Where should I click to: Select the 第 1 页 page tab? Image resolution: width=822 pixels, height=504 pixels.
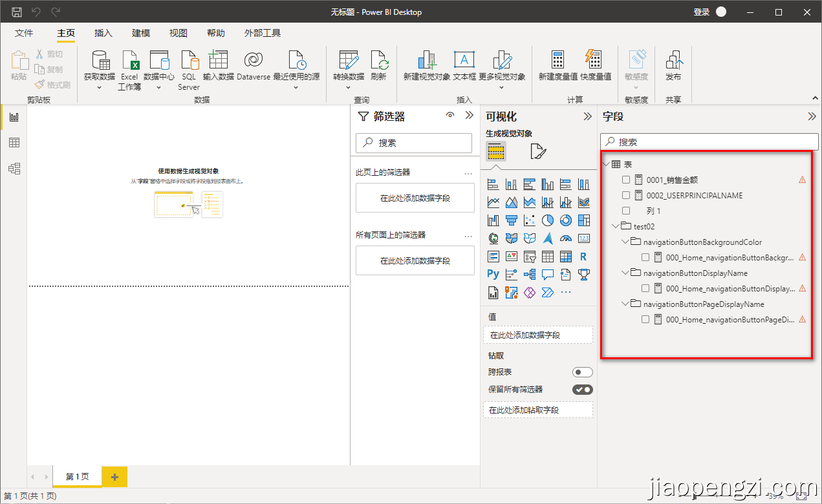[78, 476]
